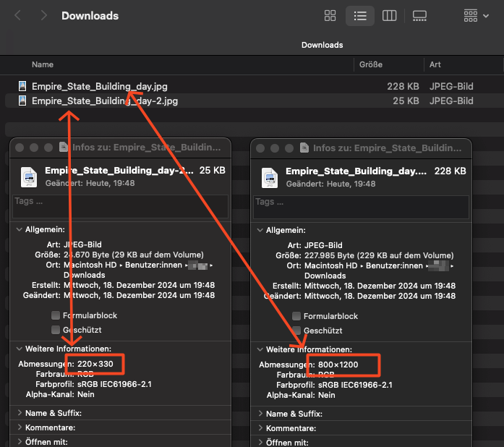Switch to gallery view layout
This screenshot has height=447, width=504.
pyautogui.click(x=419, y=15)
